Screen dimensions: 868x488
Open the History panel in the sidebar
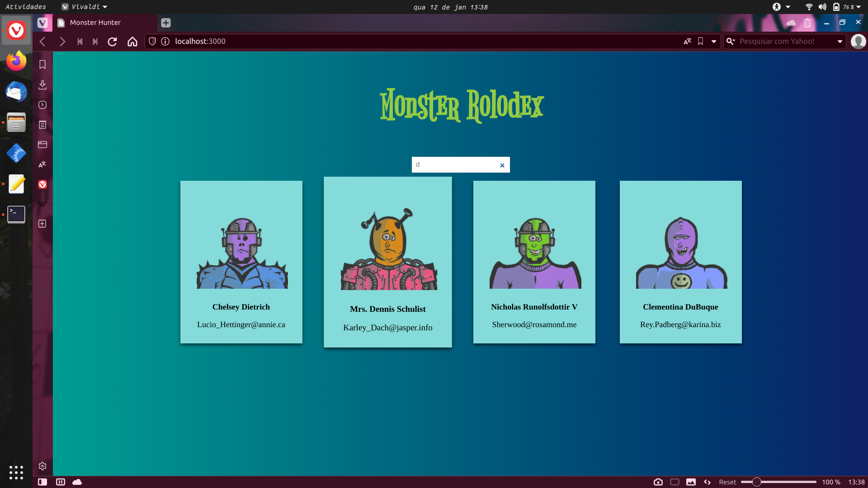pyautogui.click(x=42, y=105)
